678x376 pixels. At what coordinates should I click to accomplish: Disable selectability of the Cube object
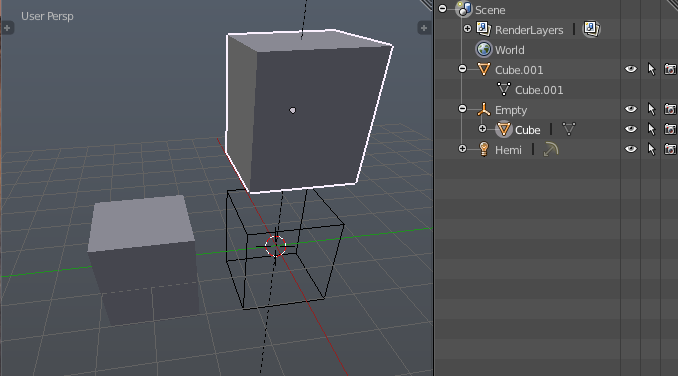click(x=651, y=129)
